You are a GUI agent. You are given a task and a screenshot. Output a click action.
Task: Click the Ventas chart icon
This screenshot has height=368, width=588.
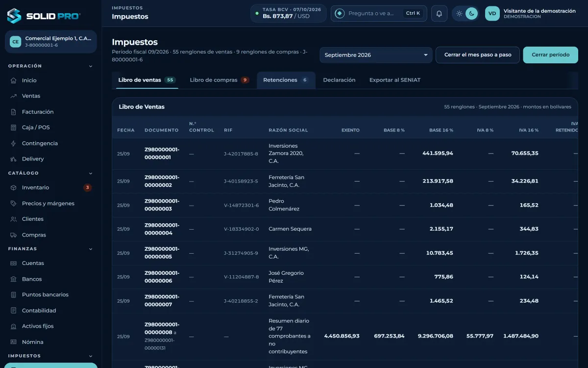(x=14, y=96)
